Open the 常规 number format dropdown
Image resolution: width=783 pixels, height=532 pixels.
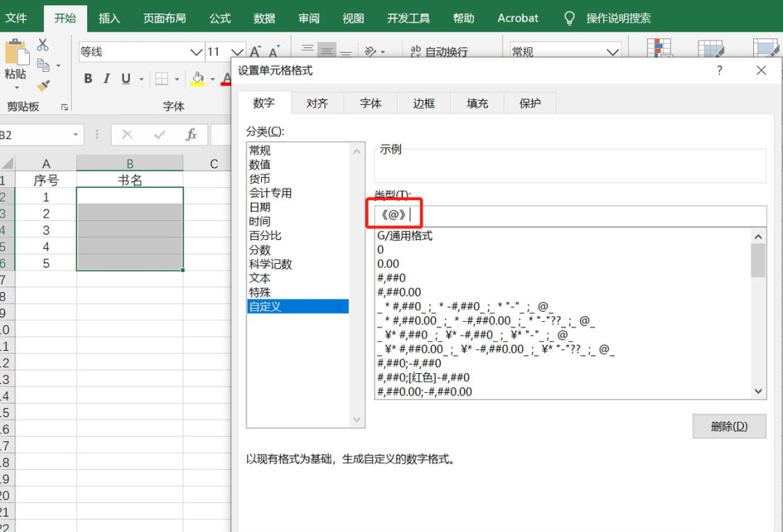click(613, 52)
